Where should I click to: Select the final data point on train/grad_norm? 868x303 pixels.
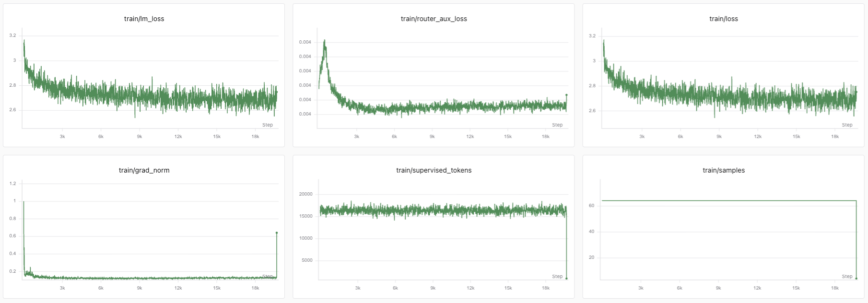click(277, 233)
